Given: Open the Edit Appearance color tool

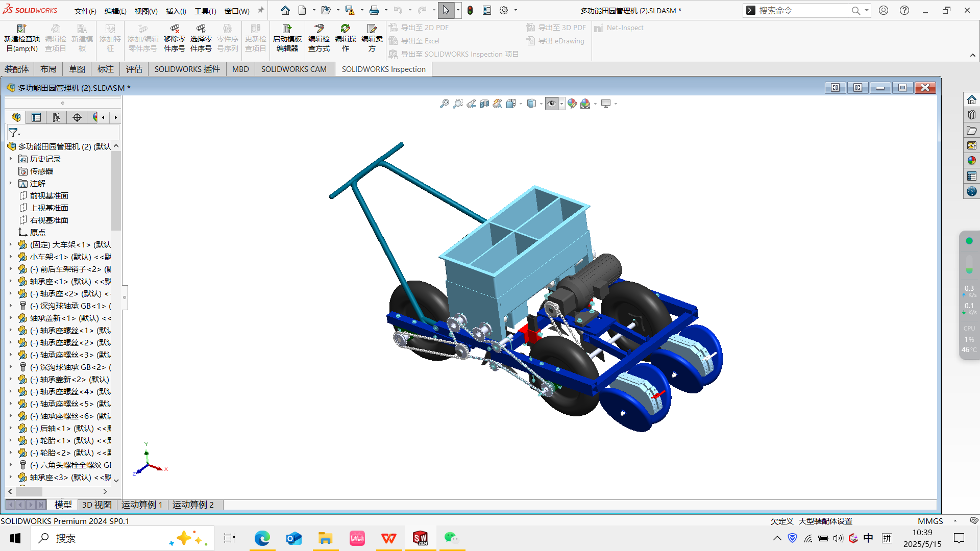Looking at the screenshot, I should click(572, 104).
